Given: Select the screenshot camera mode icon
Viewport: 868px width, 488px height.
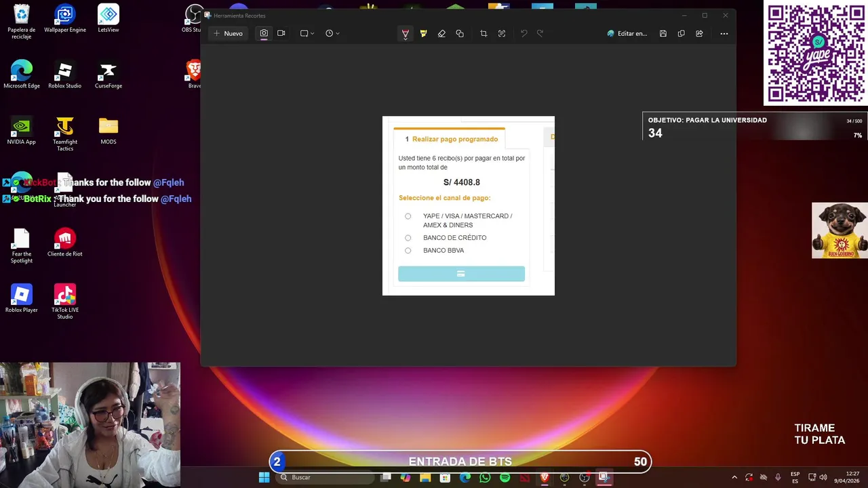Looking at the screenshot, I should (264, 33).
